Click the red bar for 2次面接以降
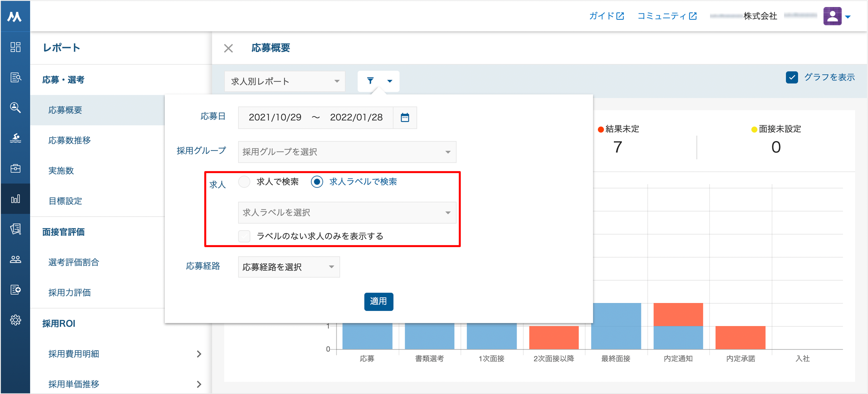 click(x=554, y=338)
